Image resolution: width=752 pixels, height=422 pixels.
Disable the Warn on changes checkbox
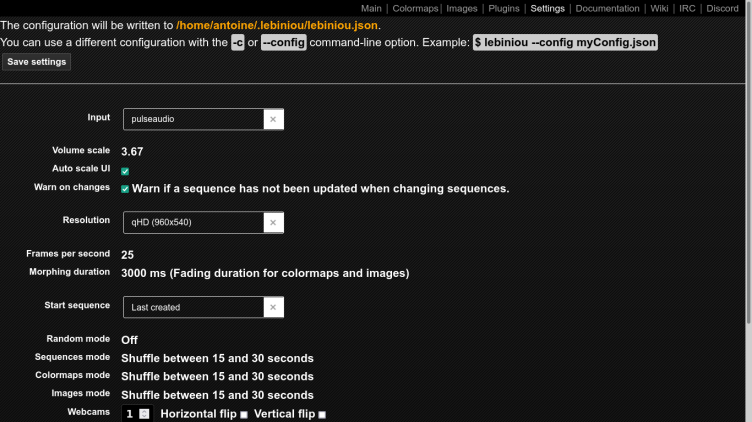coord(125,188)
